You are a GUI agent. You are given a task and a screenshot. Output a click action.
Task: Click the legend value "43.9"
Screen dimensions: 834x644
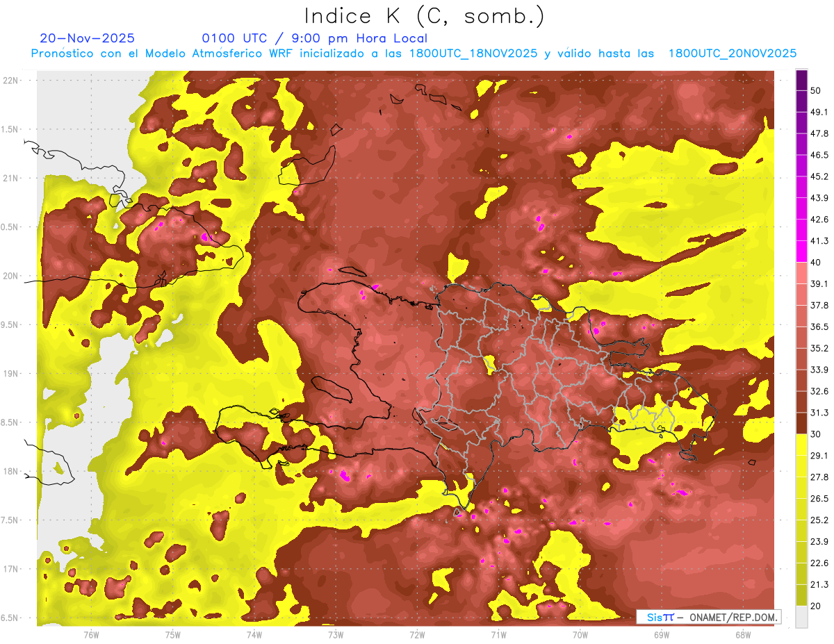click(x=819, y=198)
